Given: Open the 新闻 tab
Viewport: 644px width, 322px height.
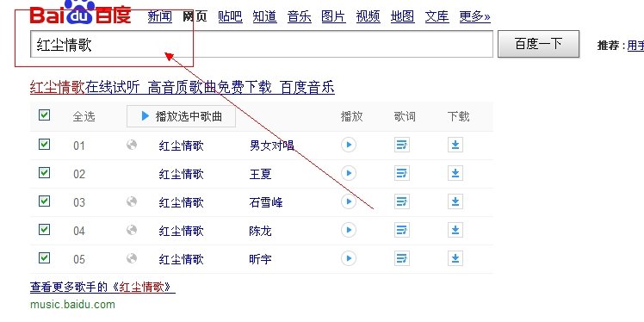Looking at the screenshot, I should pos(160,17).
